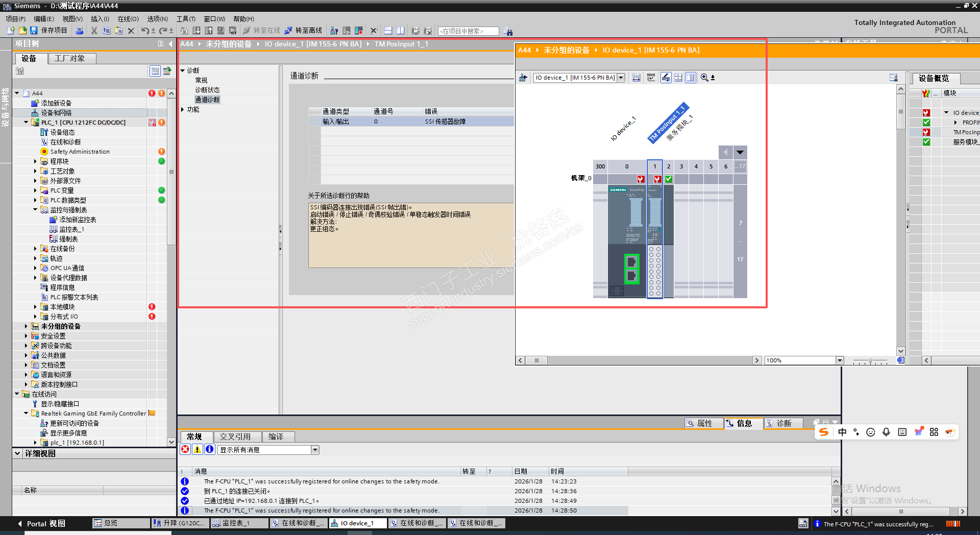Open the 工具(T) menu
Image resolution: width=980 pixels, height=535 pixels.
(186, 19)
